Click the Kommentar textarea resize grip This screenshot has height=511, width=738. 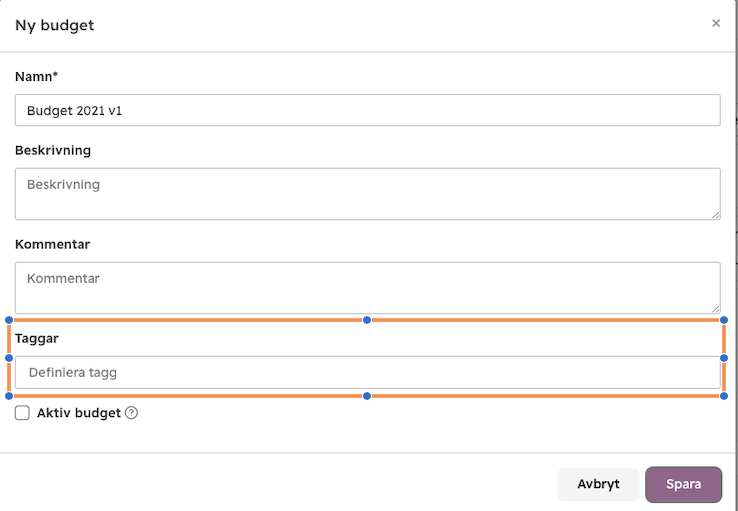click(x=715, y=309)
